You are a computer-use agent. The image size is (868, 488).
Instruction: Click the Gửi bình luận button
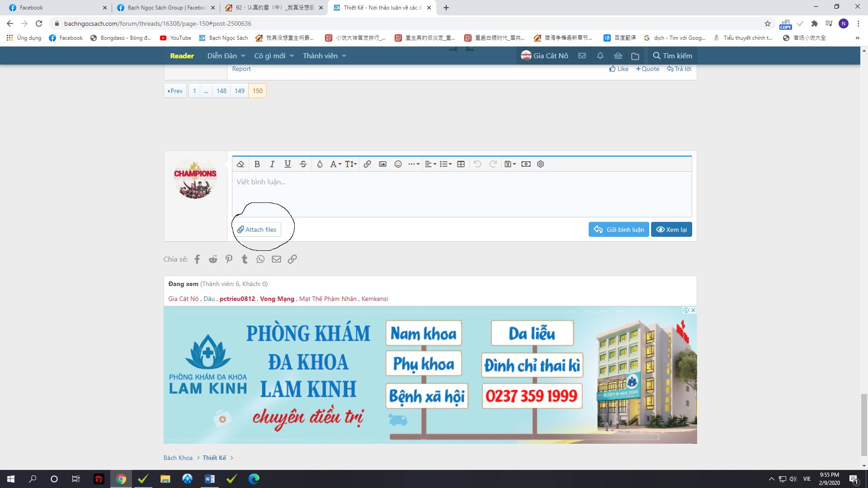619,230
